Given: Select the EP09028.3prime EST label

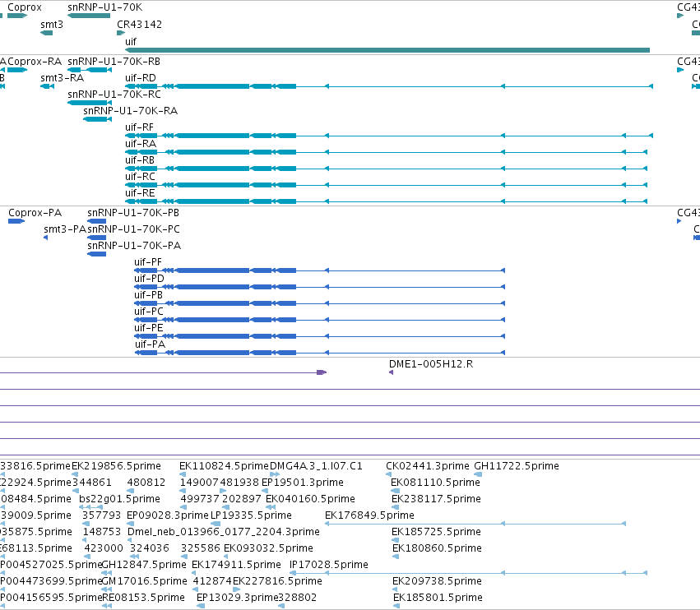Looking at the screenshot, I should 168,515.
